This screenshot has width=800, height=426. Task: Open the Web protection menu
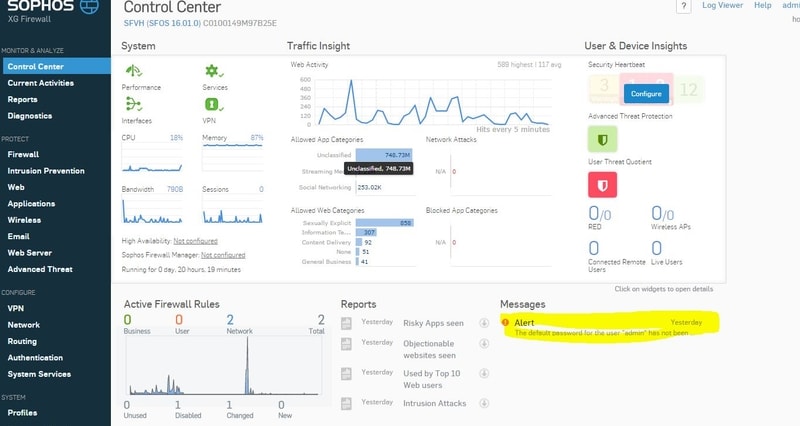coord(16,187)
